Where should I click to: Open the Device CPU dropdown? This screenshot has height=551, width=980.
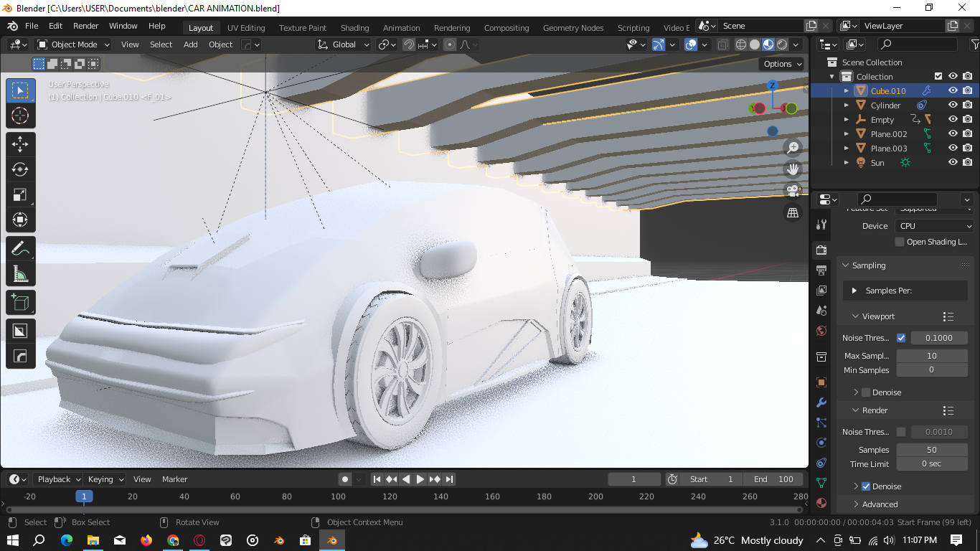click(934, 226)
